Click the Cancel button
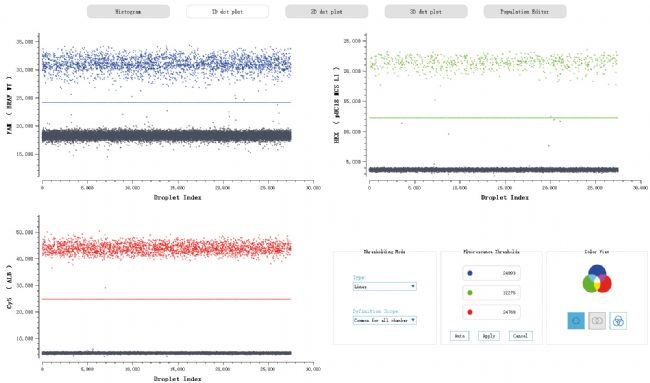Screen dimensions: 650x383 (520, 336)
